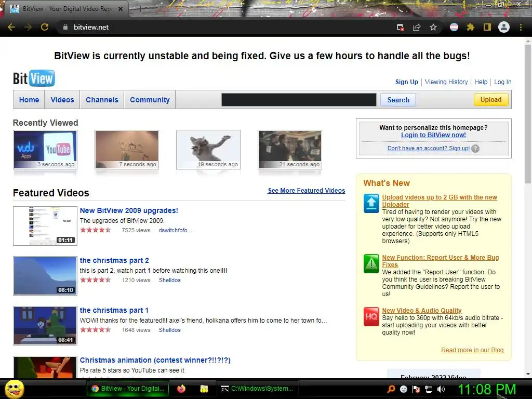Bookmark this page with star icon

[433, 27]
